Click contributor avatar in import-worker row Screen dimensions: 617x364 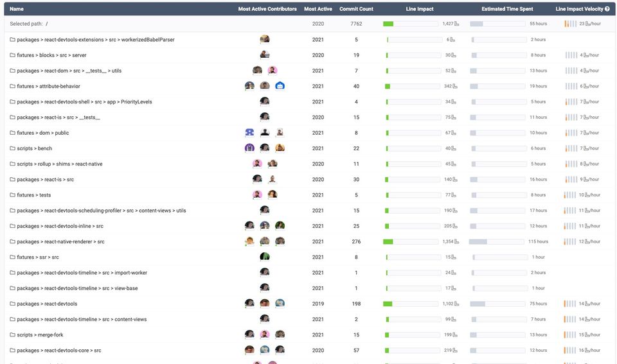coord(265,272)
